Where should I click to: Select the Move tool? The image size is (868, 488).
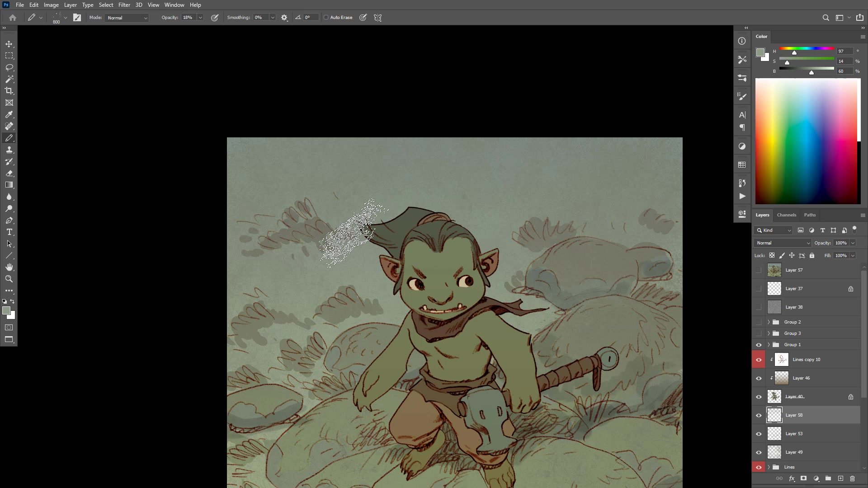[x=9, y=44]
